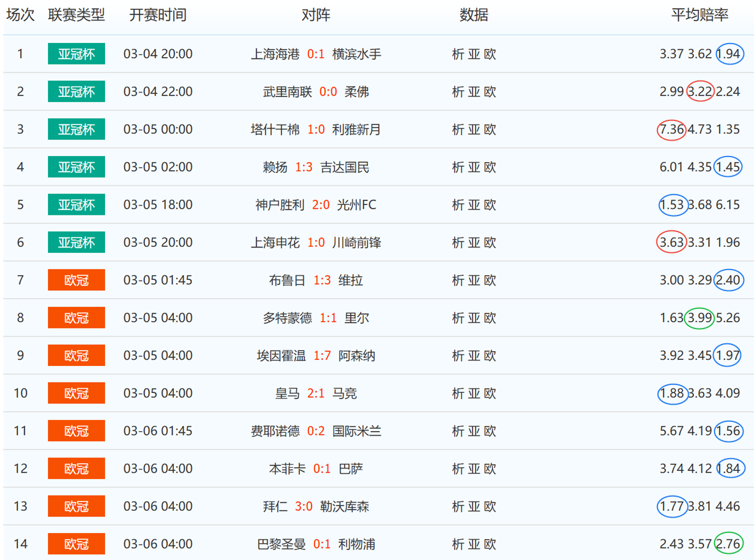Click the 0:0 score for 武里南联 vs 柔佛
Viewport: 754px width, 560px height.
328,92
